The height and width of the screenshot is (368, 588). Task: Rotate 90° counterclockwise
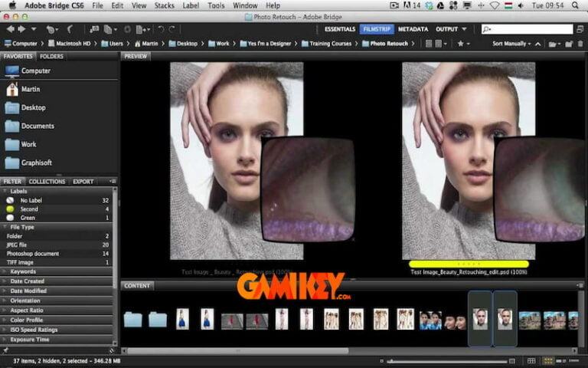coord(161,29)
